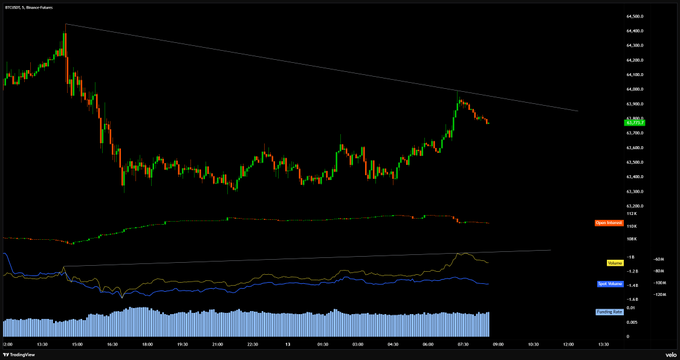Click the 10:30 time axis label
The width and height of the screenshot is (680, 360).
pyautogui.click(x=533, y=344)
